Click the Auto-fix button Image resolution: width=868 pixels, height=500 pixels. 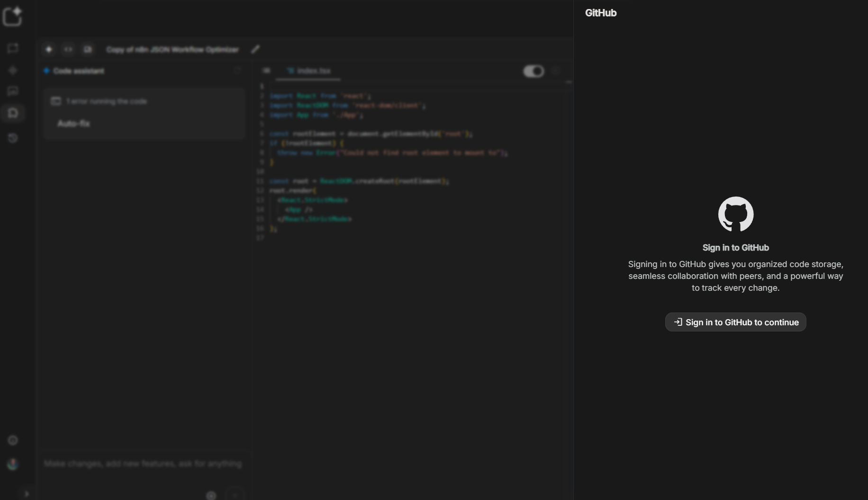(73, 124)
